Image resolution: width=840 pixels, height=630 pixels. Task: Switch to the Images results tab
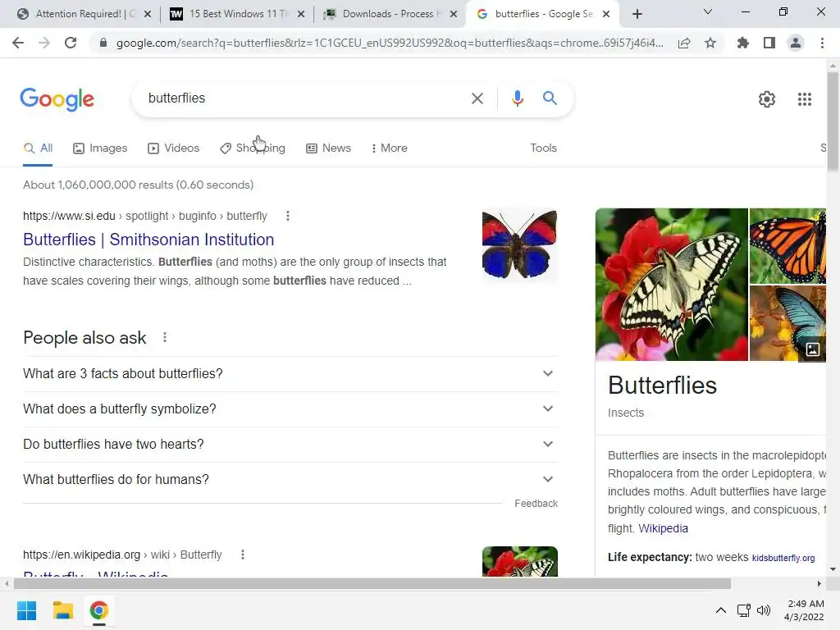coord(100,148)
